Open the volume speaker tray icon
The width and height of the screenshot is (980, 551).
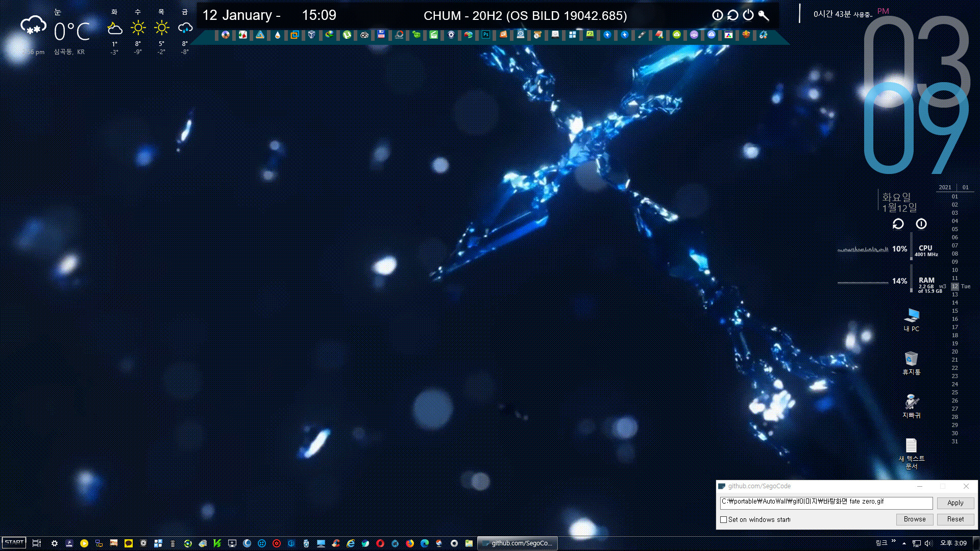click(x=928, y=543)
